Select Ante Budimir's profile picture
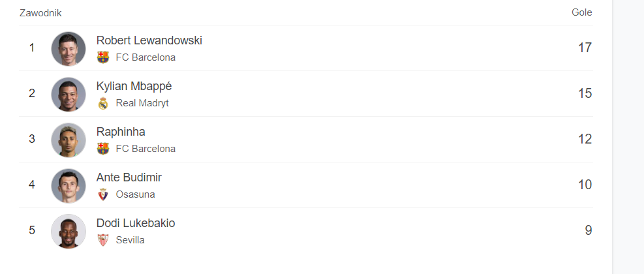 (x=69, y=185)
